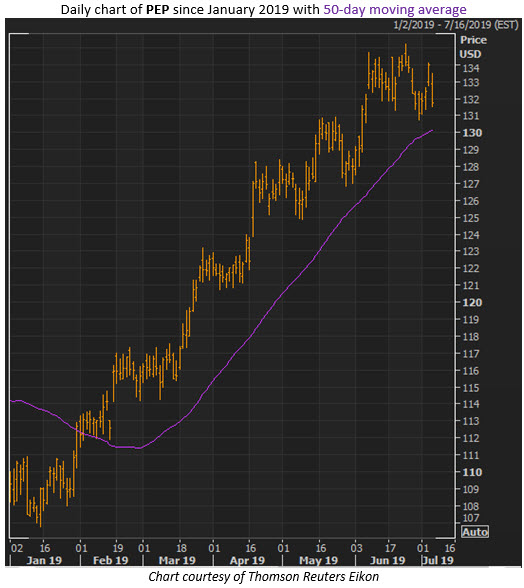
Task: Select the bold 120 price label
Action: point(472,303)
